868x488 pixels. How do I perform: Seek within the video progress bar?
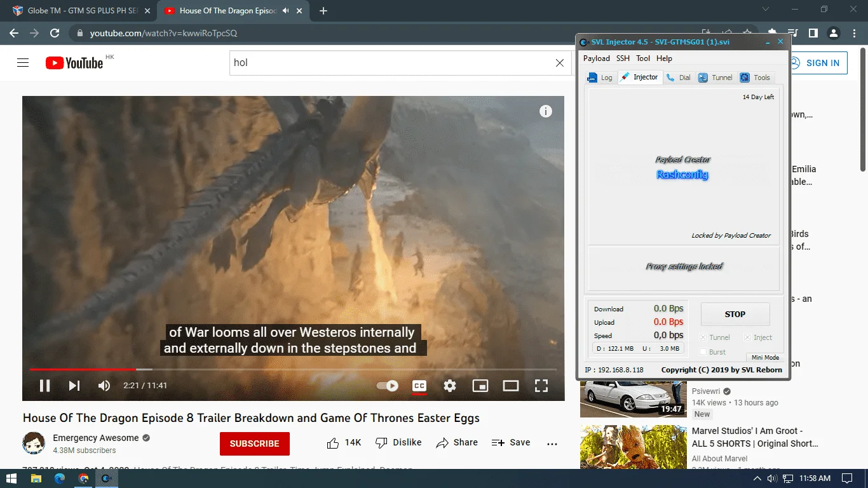point(293,369)
